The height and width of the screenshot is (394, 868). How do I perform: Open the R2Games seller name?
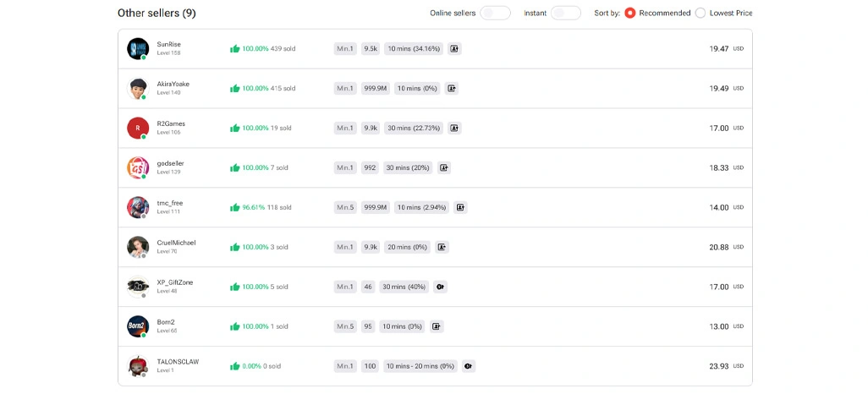click(x=171, y=124)
